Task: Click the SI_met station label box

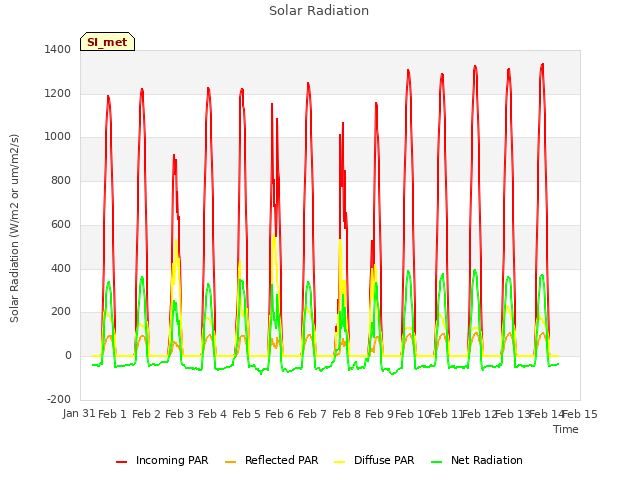Action: tap(107, 42)
